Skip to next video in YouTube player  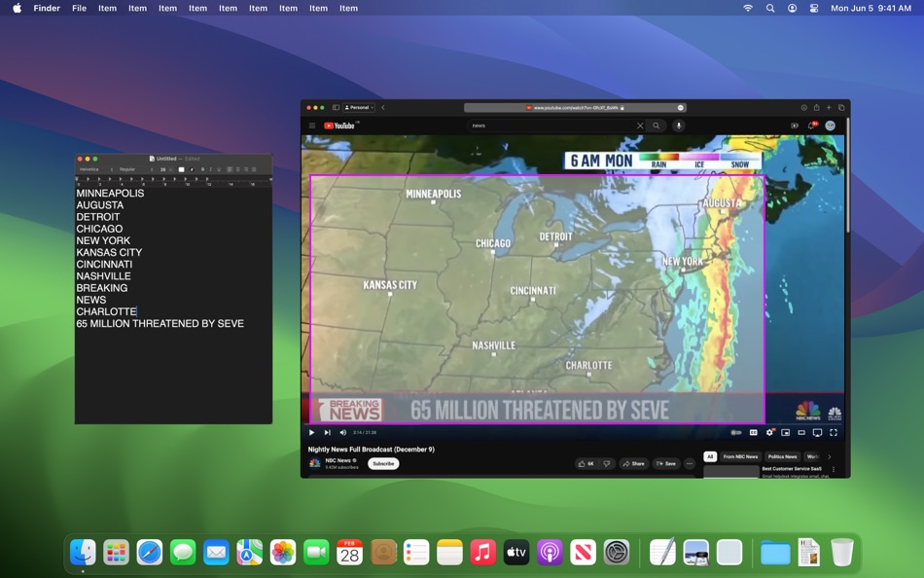pos(328,432)
